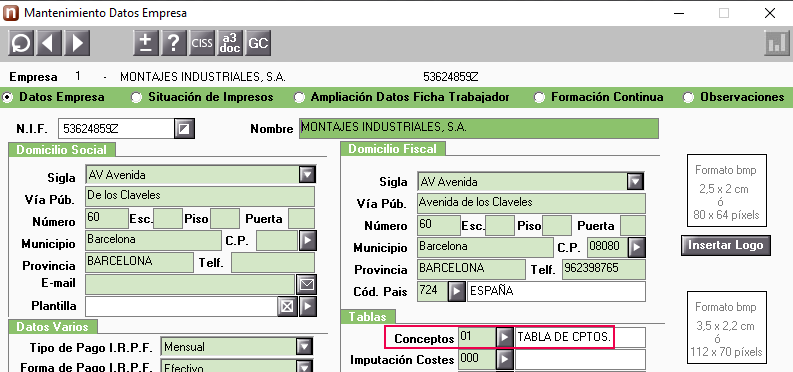
Task: Click the N.I.F. input field
Action: (116, 129)
